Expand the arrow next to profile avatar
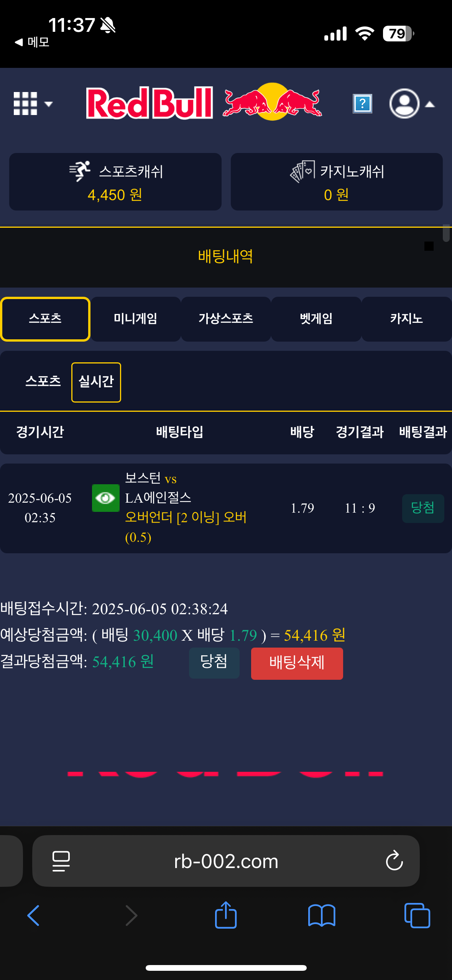Screen dimensions: 452x980 coord(430,104)
